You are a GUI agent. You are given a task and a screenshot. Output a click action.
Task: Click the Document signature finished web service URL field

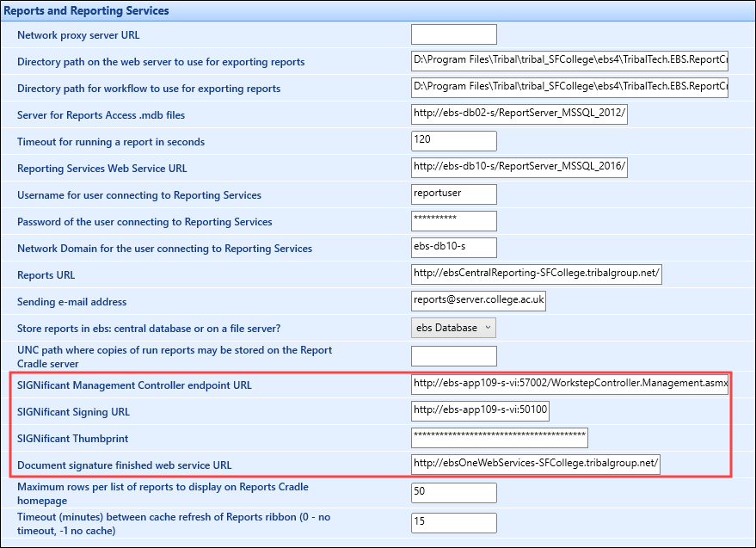point(535,464)
